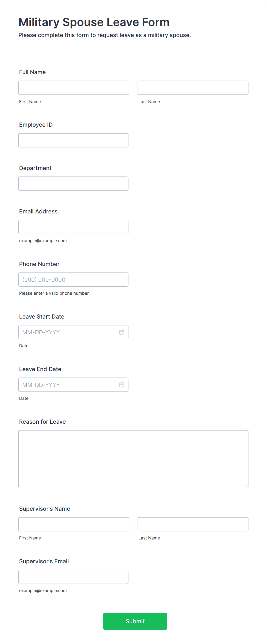This screenshot has height=644, width=267.
Task: Grab the Reason for Leave resize handle
Action: coord(245,485)
